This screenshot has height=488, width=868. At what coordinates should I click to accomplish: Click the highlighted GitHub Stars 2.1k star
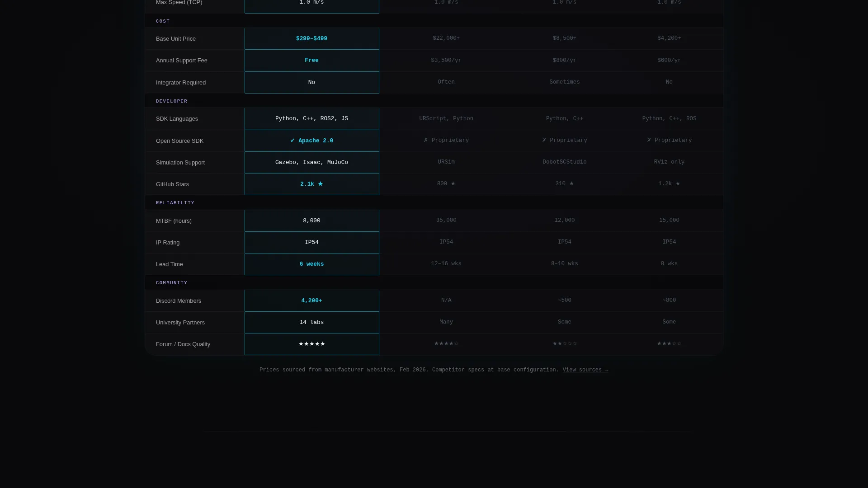click(311, 184)
